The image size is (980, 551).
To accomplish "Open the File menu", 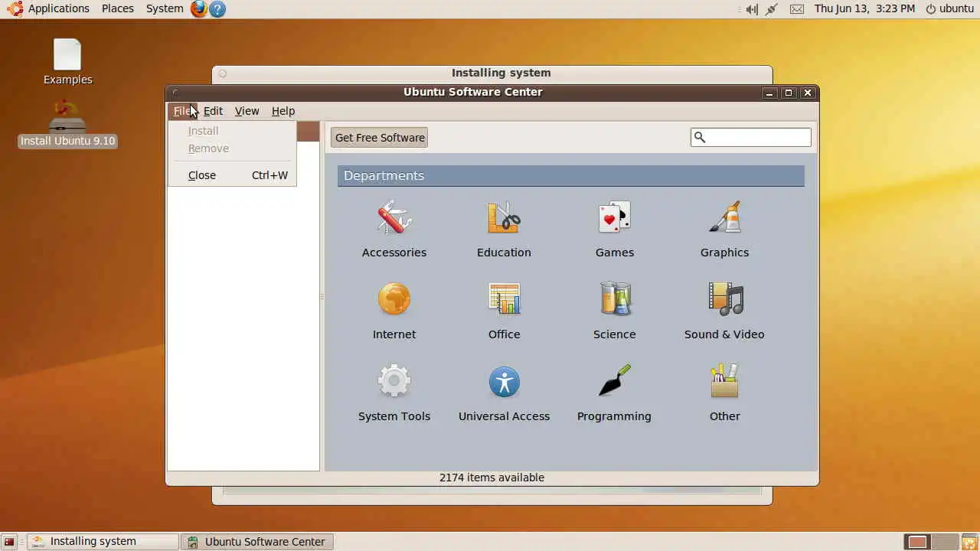I will point(182,111).
